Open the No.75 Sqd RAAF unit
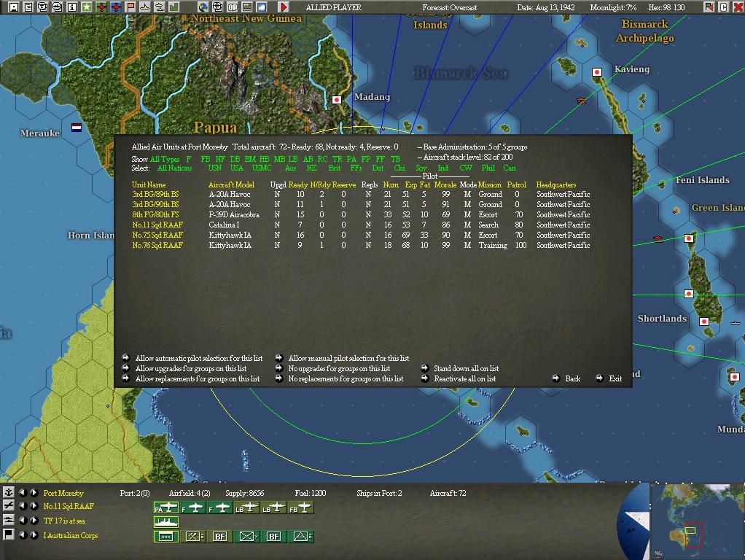 point(157,235)
